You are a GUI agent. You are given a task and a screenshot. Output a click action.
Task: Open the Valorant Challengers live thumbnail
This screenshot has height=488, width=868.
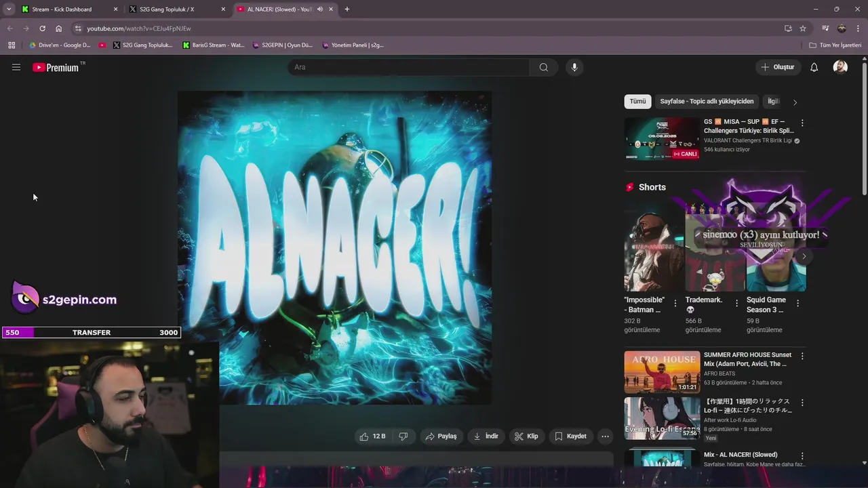(x=662, y=139)
